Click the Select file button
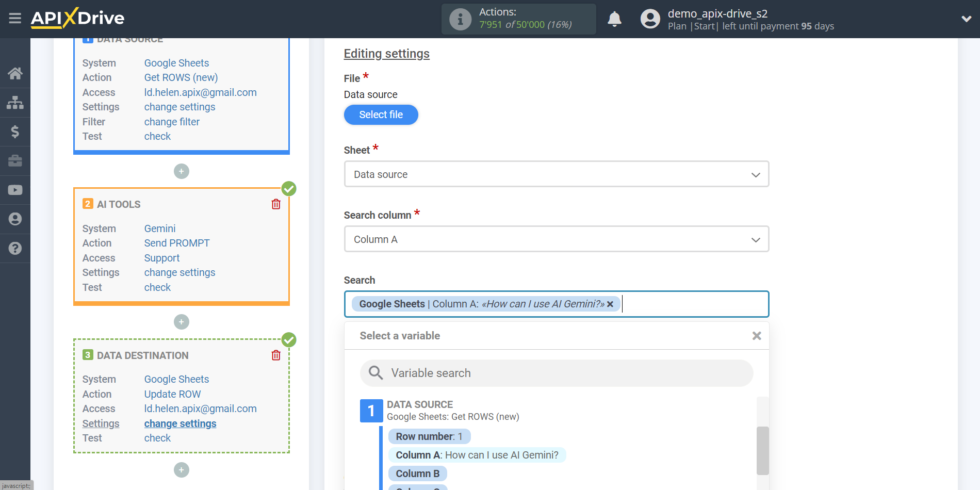 (381, 115)
